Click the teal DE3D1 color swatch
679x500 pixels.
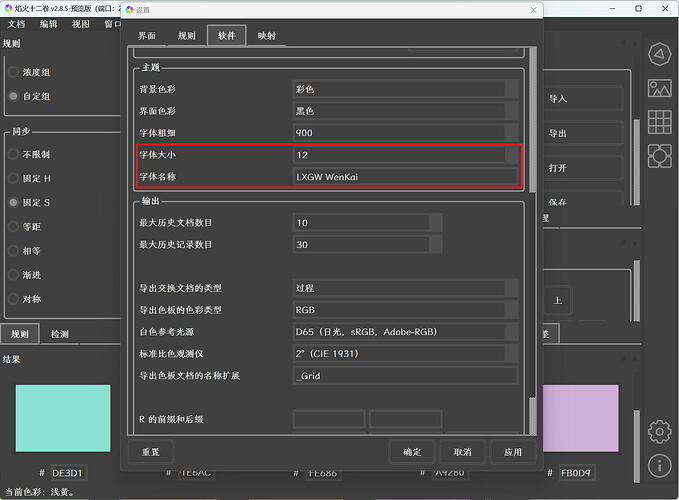point(63,418)
